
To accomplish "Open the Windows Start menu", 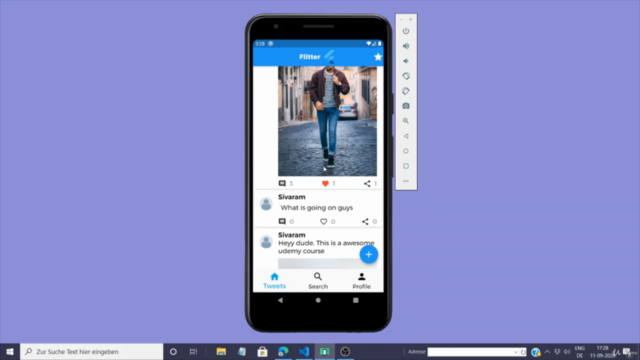I will [x=10, y=351].
